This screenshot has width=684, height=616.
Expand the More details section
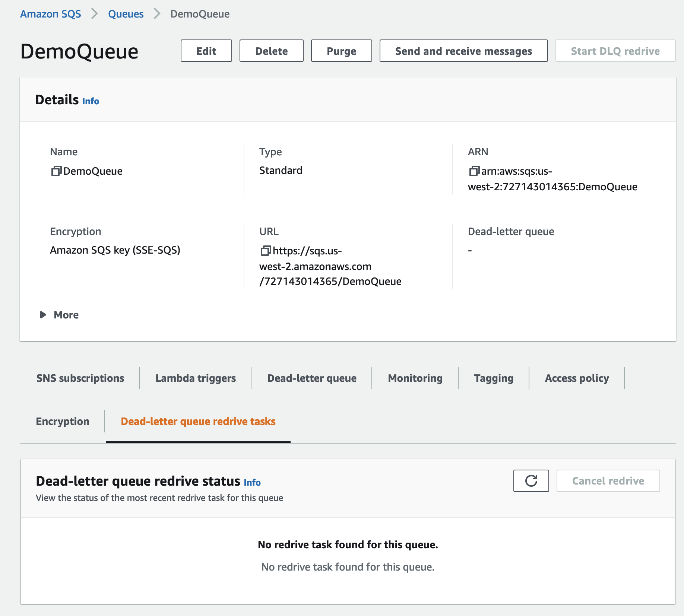pos(59,315)
